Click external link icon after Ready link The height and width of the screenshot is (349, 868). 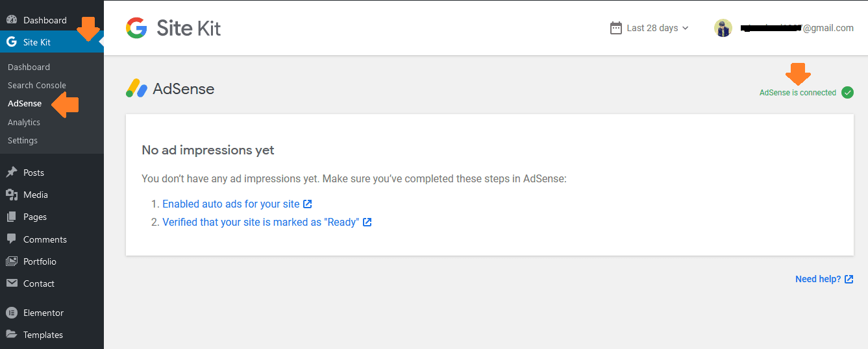pyautogui.click(x=367, y=222)
